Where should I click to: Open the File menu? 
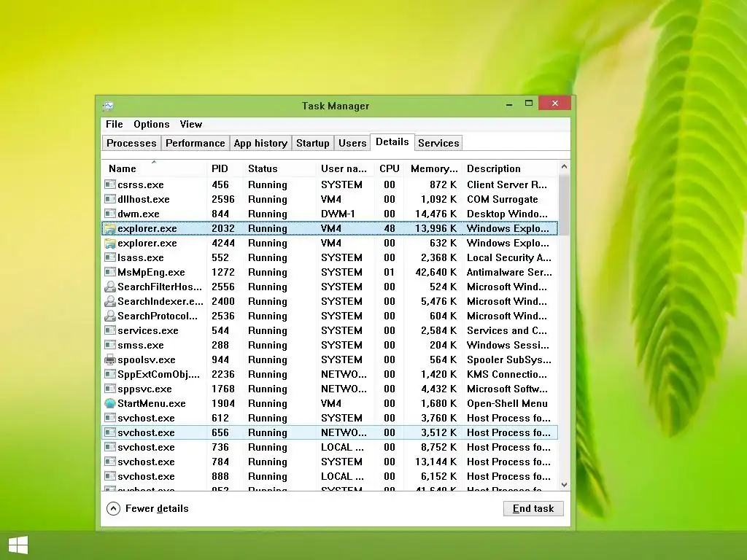[115, 124]
